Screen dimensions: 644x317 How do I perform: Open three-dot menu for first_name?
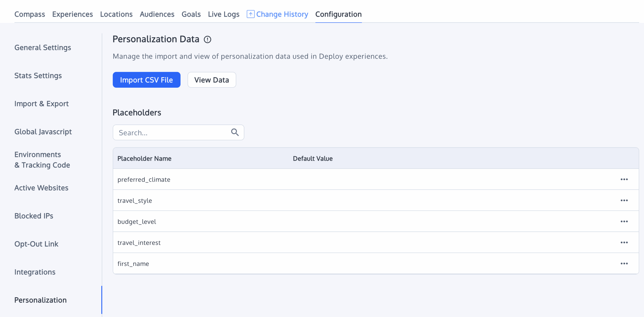point(624,263)
